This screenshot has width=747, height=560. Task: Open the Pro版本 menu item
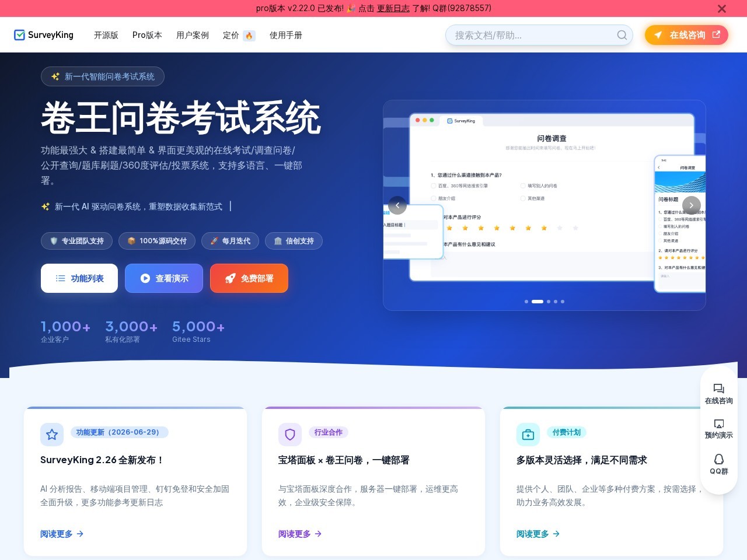click(x=147, y=35)
